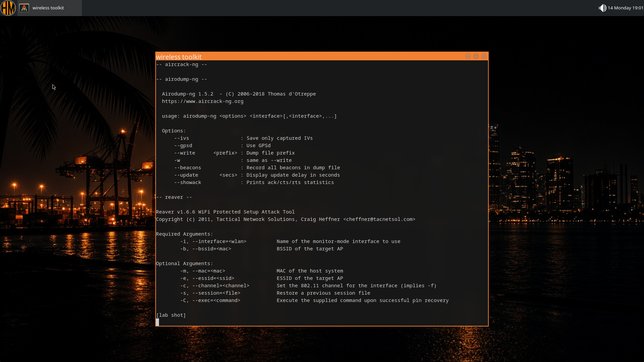Click the '-- airodump-ng --' header line
Viewport: 644px width, 362px height.
pos(181,79)
